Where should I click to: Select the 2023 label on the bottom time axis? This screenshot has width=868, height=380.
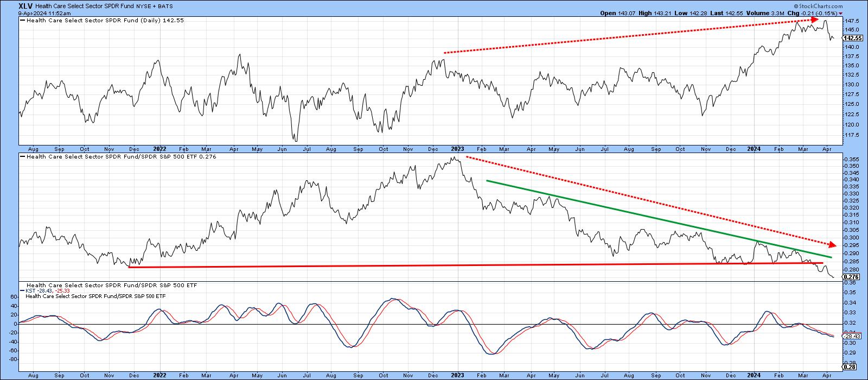[x=457, y=375]
